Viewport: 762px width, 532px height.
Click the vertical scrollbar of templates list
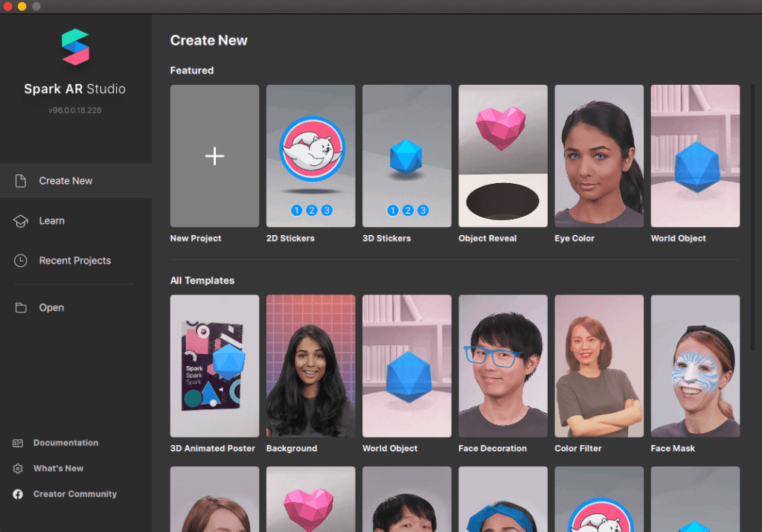click(753, 217)
